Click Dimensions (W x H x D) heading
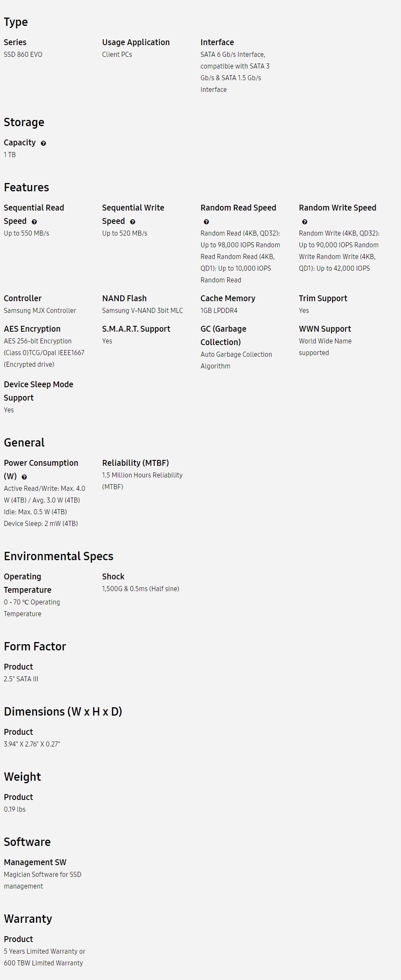Screen dimensions: 401x980 coord(63,712)
